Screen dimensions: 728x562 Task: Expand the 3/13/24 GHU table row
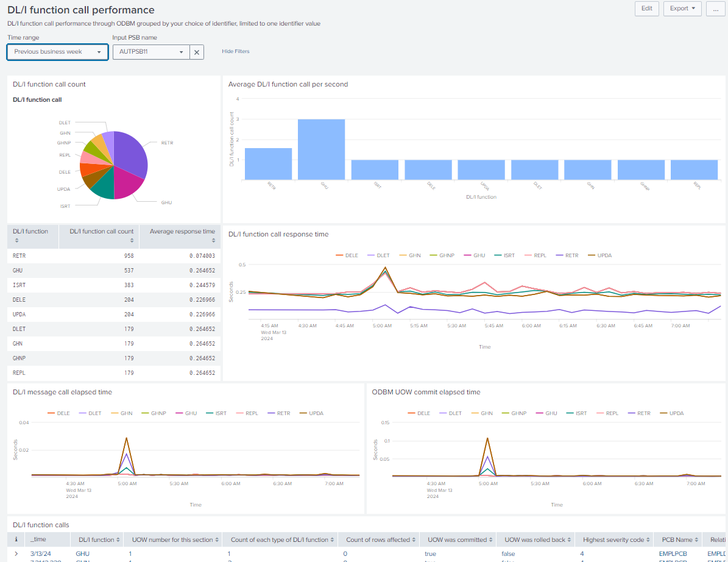coord(16,553)
